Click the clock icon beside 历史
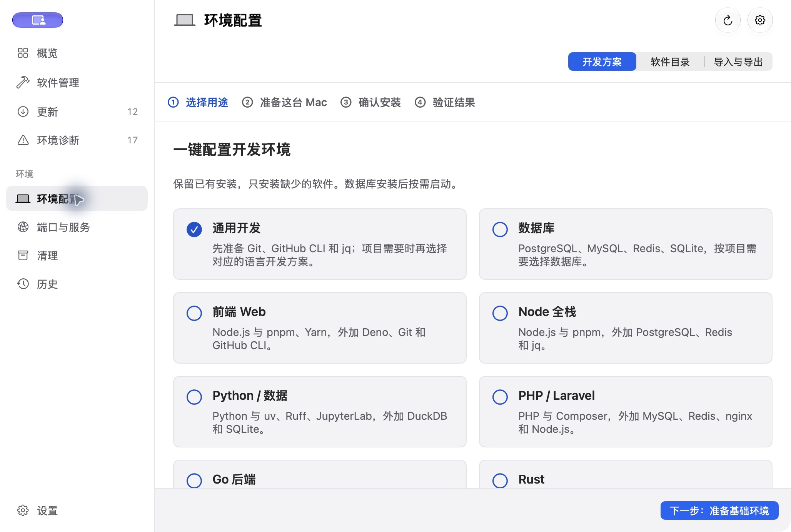The width and height of the screenshot is (791, 532). pyautogui.click(x=23, y=284)
